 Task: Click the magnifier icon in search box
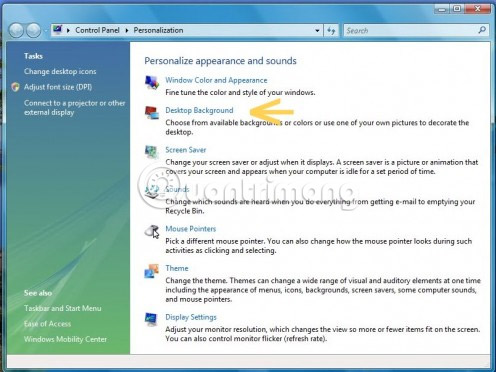482,30
